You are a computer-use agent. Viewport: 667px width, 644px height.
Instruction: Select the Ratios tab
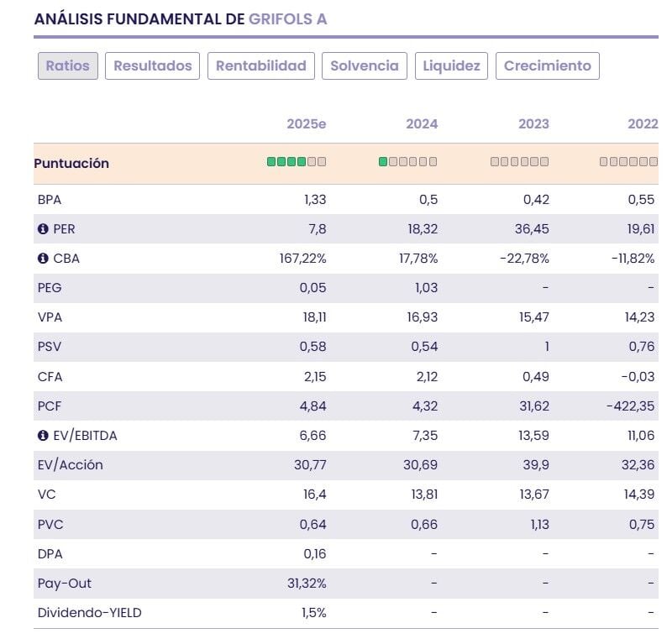pos(68,65)
